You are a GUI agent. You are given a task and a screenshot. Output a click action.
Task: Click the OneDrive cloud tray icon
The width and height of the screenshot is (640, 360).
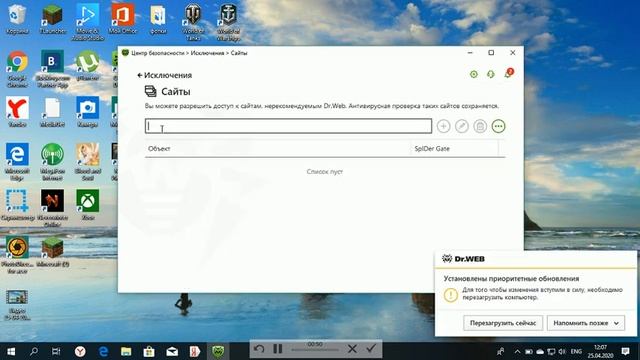click(540, 351)
